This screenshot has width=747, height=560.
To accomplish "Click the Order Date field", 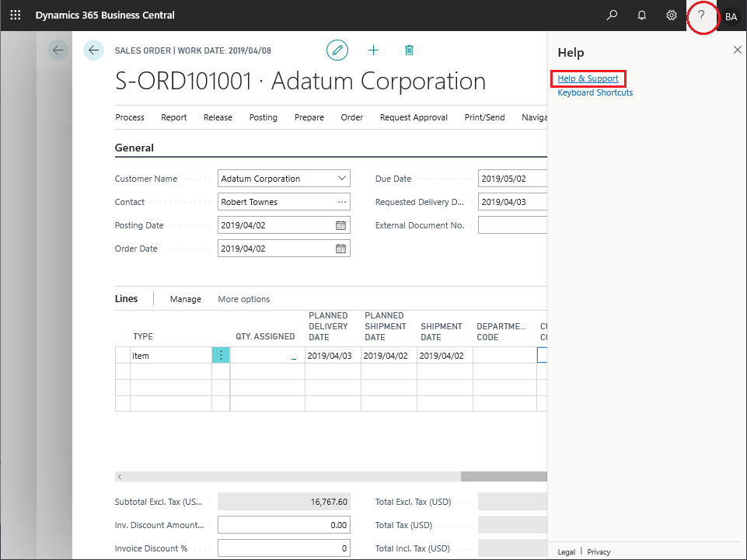I will click(284, 249).
